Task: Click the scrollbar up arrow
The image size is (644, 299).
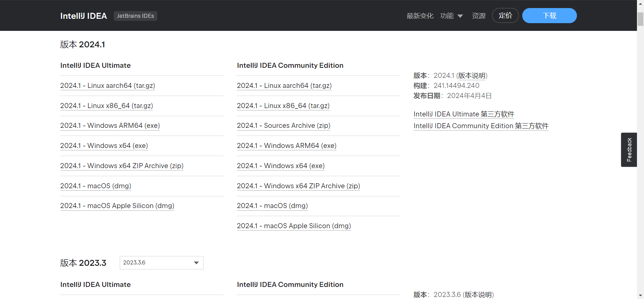Action: [x=641, y=3]
